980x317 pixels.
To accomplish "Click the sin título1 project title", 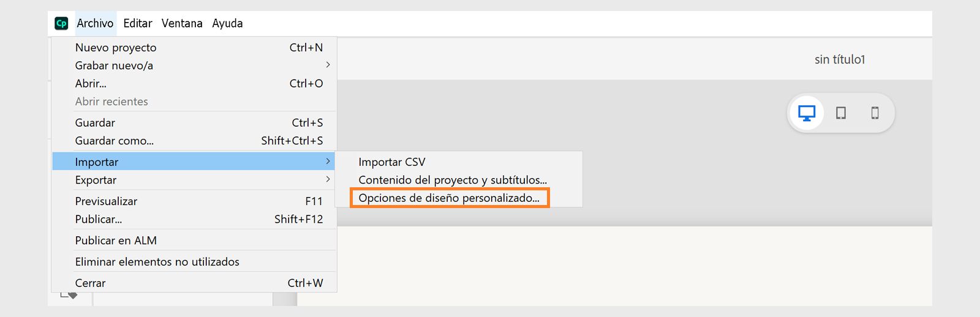I will coord(839,59).
